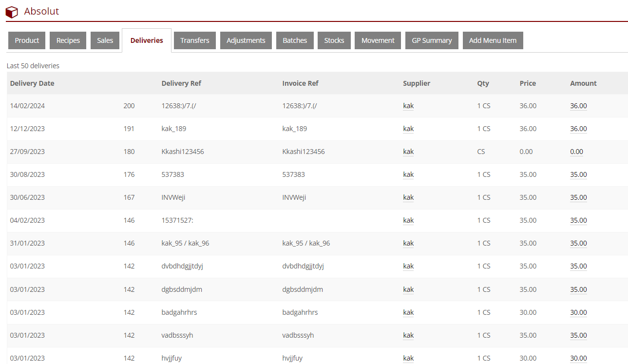Open the 0.00 amount for Kkashi123456
The width and height of the screenshot is (628, 364).
(x=576, y=152)
